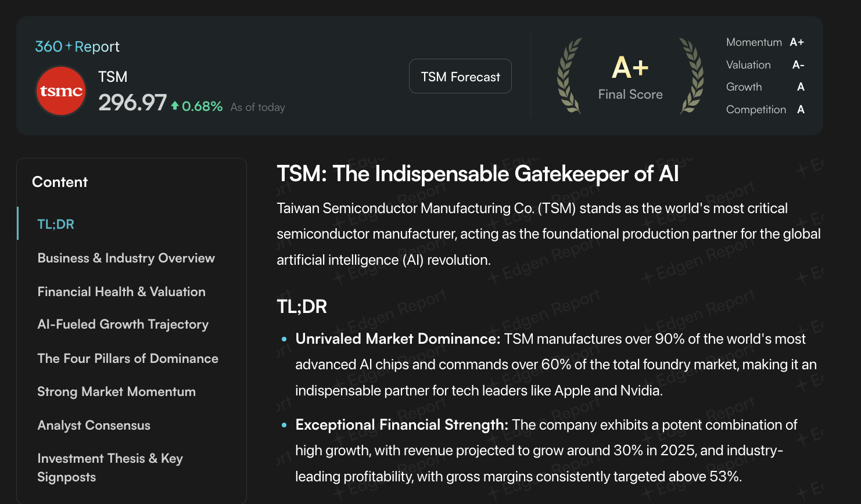Click the 296.97 stock price

point(132,103)
